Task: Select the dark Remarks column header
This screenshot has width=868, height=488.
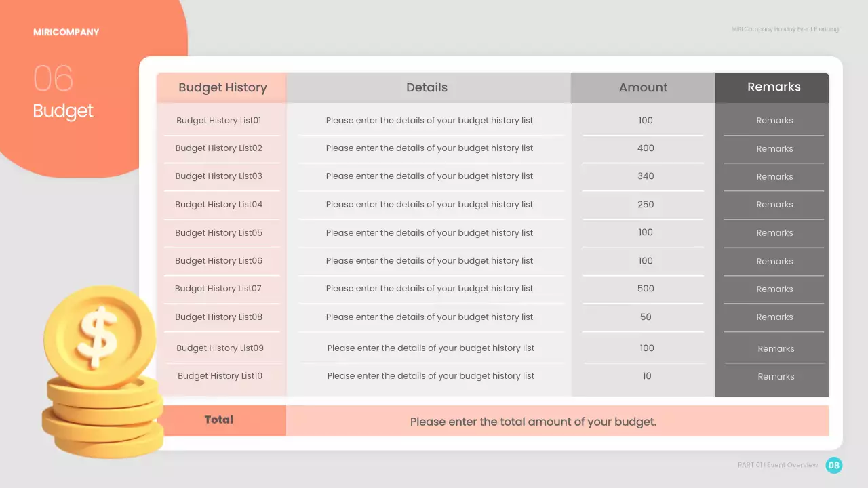Action: [x=774, y=87]
